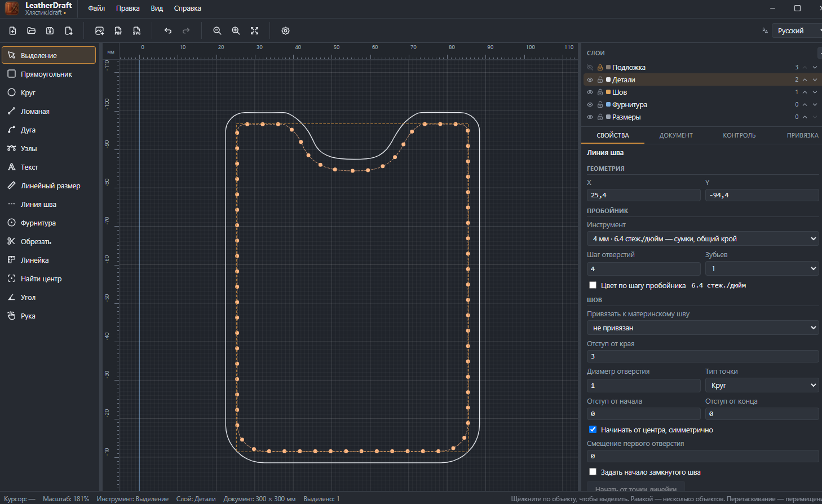The image size is (822, 504).
Task: Create a new document via toolbar icon
Action: click(x=13, y=31)
